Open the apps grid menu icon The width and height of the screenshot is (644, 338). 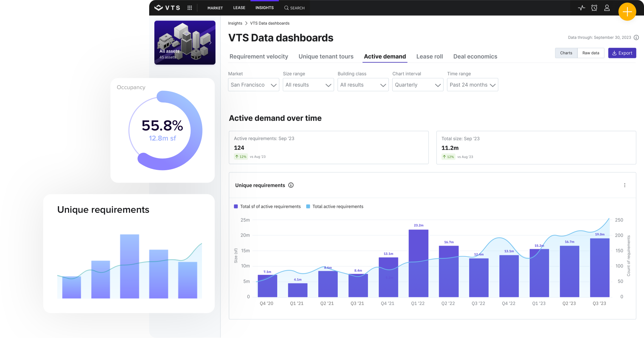[190, 8]
